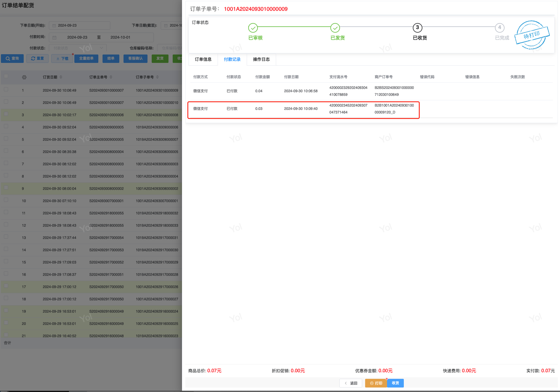Switch to the 操作日志 tab
560x392 pixels.
261,59
